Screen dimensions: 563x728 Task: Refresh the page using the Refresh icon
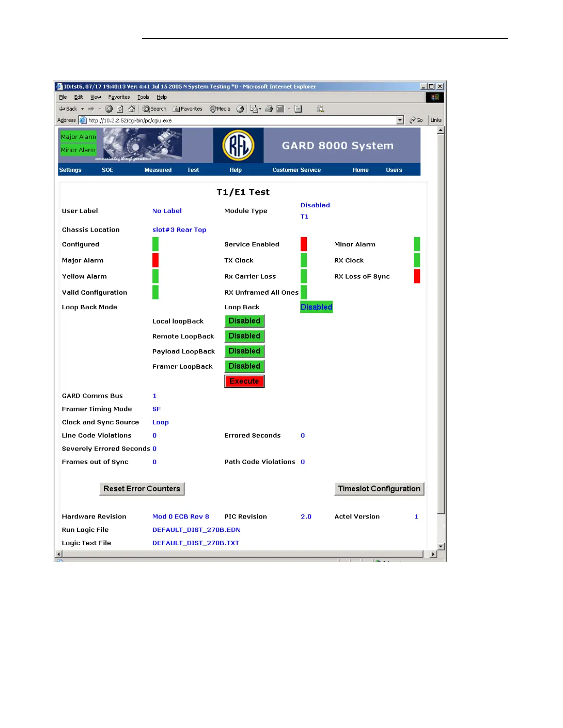pyautogui.click(x=120, y=109)
